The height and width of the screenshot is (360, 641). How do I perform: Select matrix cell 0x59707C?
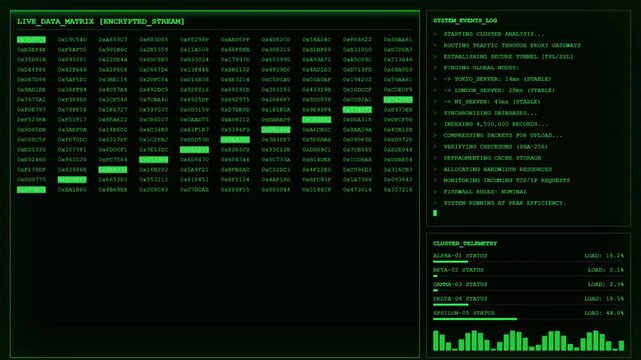point(154,110)
